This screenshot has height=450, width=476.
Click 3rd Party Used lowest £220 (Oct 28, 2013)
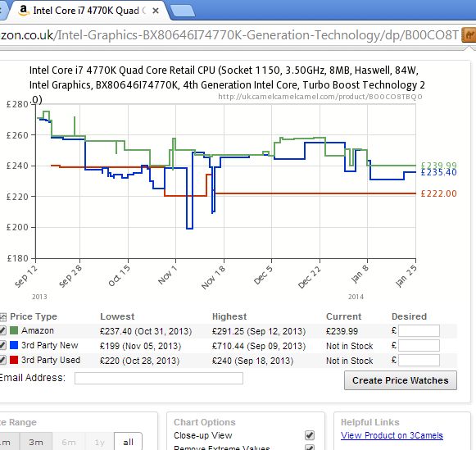139,361
